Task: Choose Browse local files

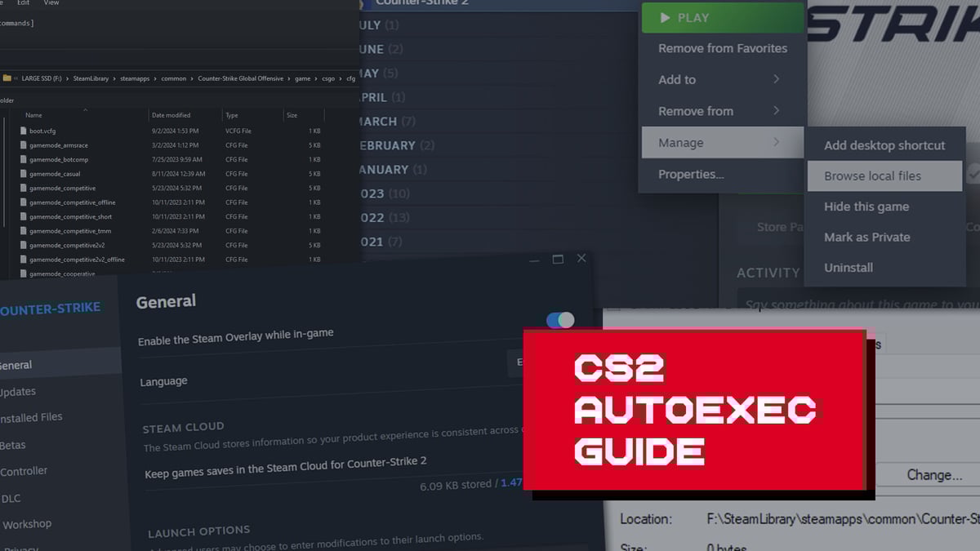Action: point(872,176)
